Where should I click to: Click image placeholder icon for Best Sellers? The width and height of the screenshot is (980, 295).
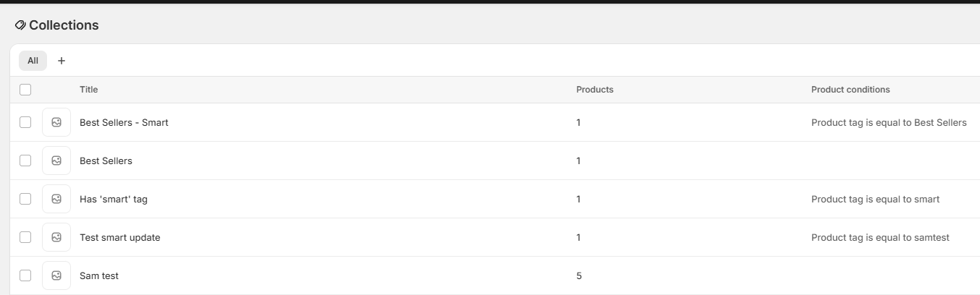pos(56,161)
